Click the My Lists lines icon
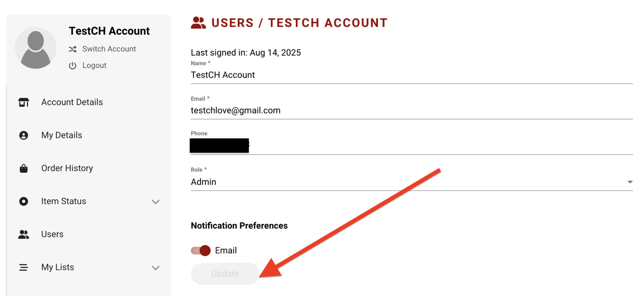The image size is (644, 296). 24,267
